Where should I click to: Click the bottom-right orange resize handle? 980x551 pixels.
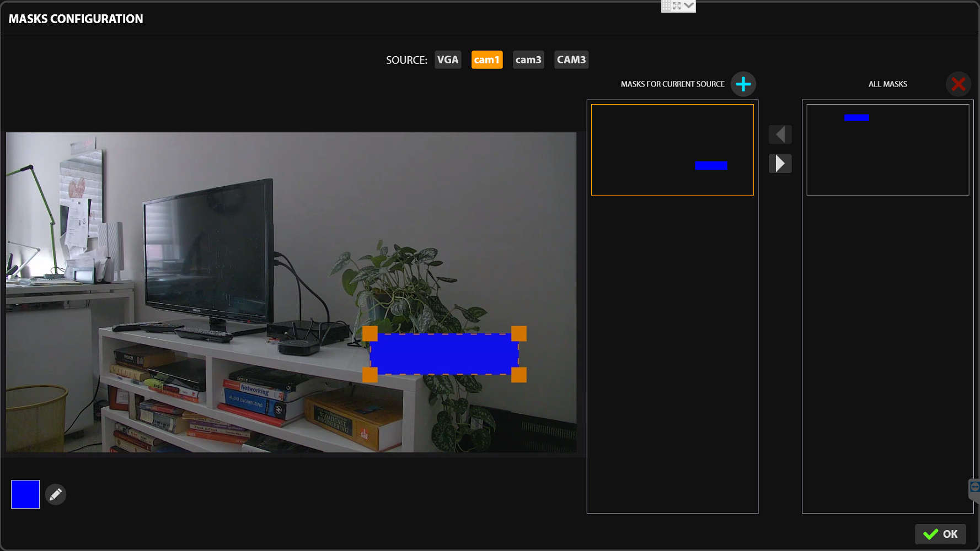coord(518,375)
